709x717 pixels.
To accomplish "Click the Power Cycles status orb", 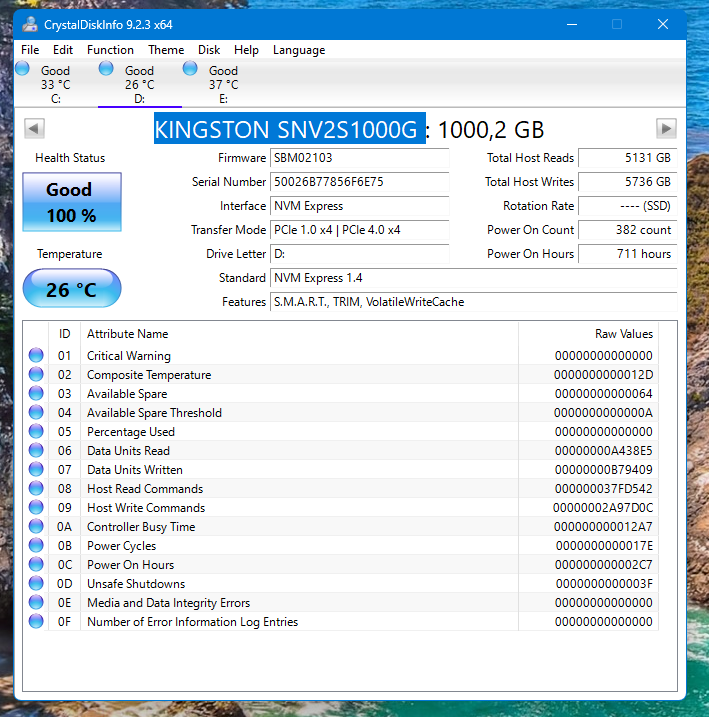I will pyautogui.click(x=36, y=545).
